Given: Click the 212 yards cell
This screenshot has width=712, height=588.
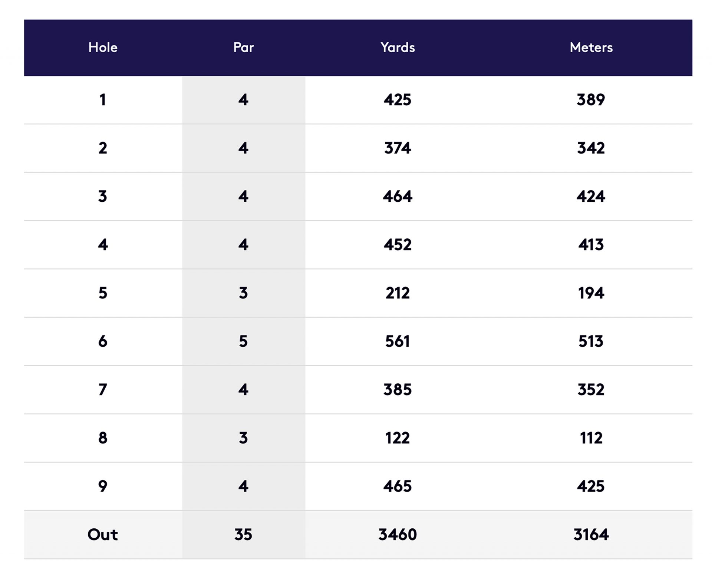Looking at the screenshot, I should pyautogui.click(x=398, y=293).
